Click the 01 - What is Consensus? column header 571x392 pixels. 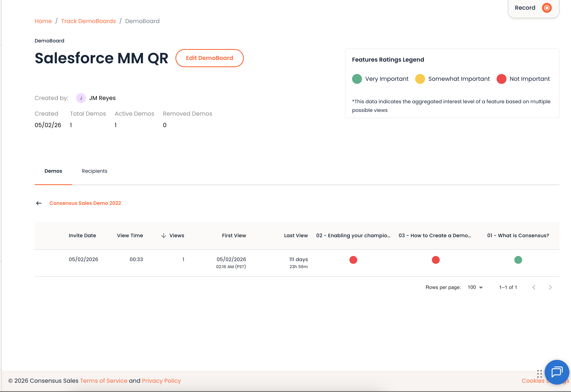518,236
